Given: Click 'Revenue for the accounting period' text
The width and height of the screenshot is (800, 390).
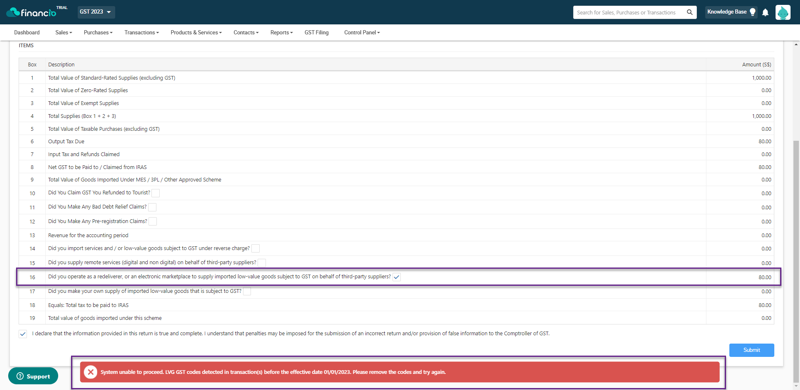Looking at the screenshot, I should click(x=88, y=235).
